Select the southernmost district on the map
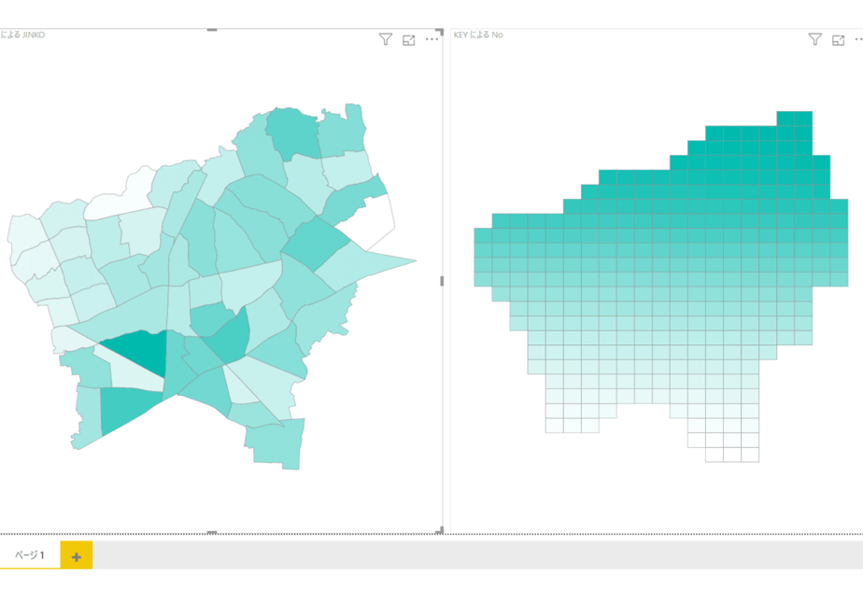Viewport: 863px width, 616px height. tap(276, 444)
